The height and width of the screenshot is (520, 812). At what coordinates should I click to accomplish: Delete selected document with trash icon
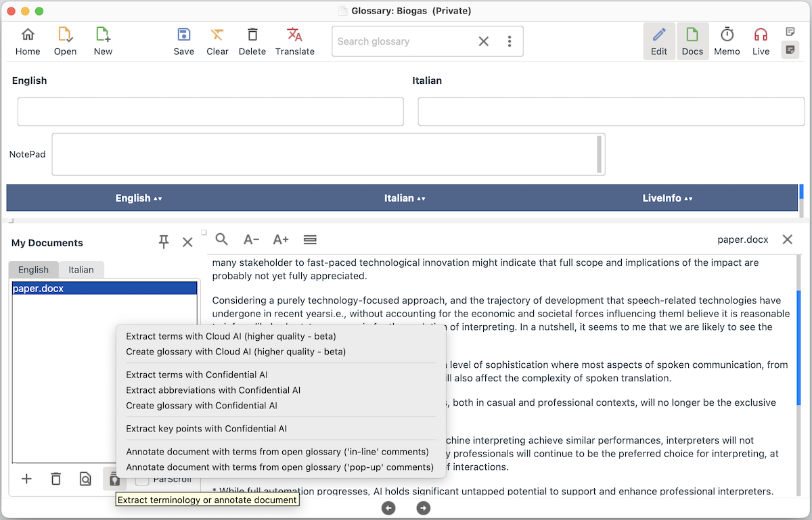point(56,479)
